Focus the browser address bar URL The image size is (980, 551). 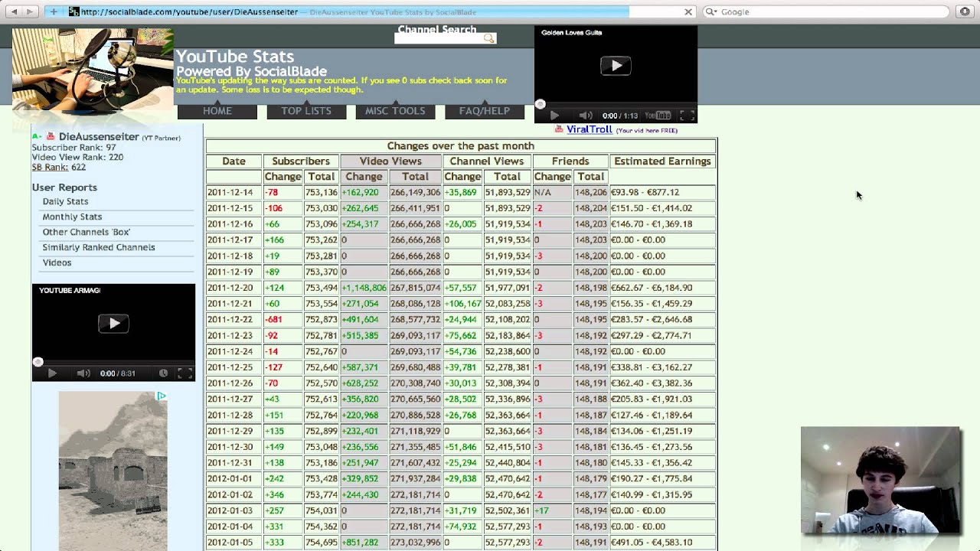[x=189, y=11]
